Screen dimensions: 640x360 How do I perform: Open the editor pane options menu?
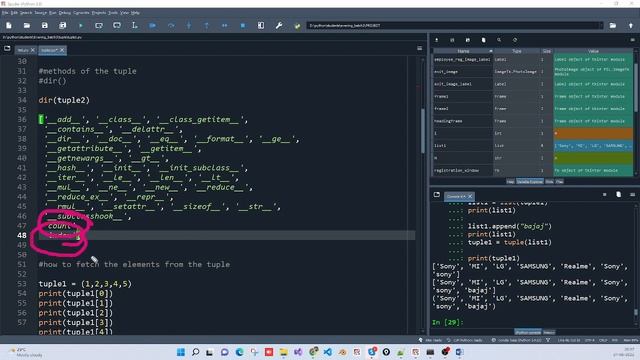(x=420, y=48)
